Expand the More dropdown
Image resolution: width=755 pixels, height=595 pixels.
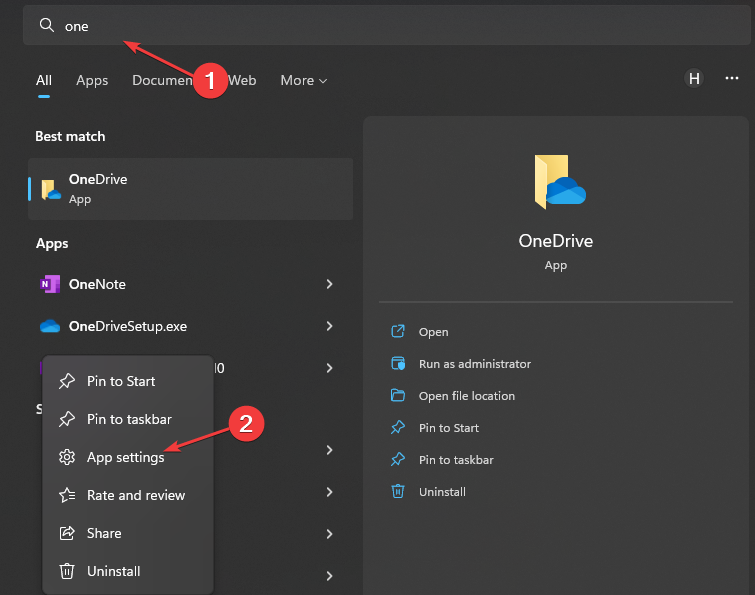pyautogui.click(x=304, y=80)
